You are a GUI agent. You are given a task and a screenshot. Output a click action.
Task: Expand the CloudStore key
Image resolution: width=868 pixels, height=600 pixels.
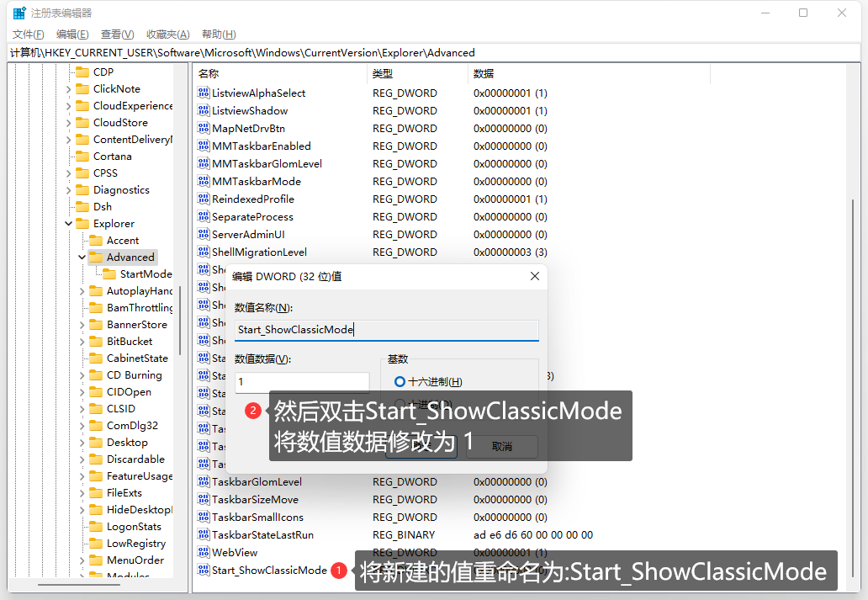tap(69, 123)
